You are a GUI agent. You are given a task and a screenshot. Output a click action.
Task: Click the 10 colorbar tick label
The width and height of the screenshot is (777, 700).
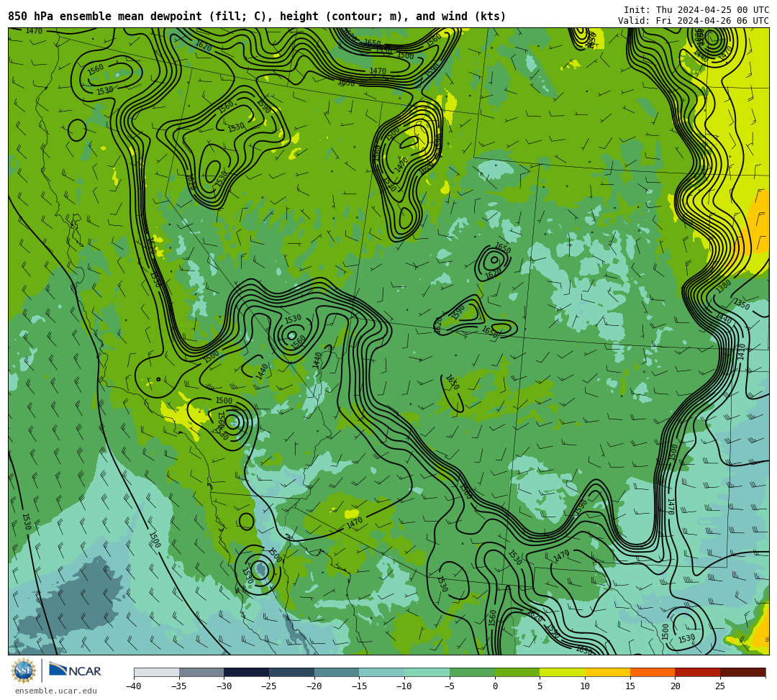click(585, 686)
